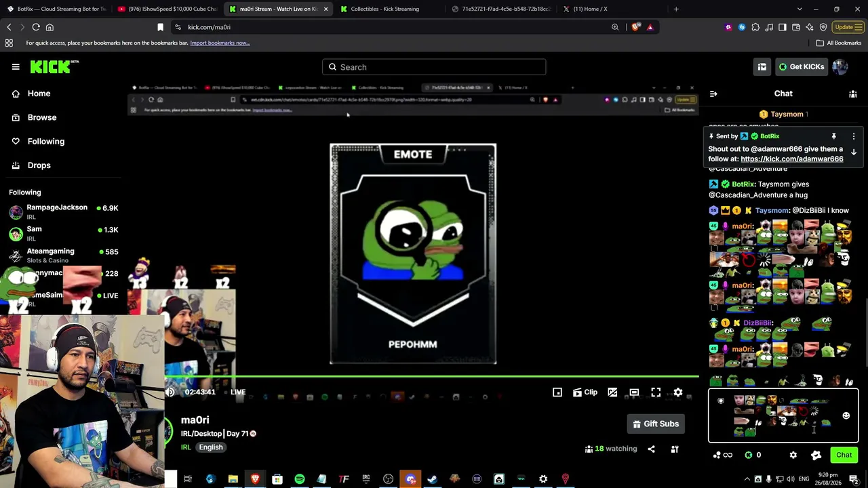Bookmark this page in address bar
868x488 pixels.
(x=160, y=27)
